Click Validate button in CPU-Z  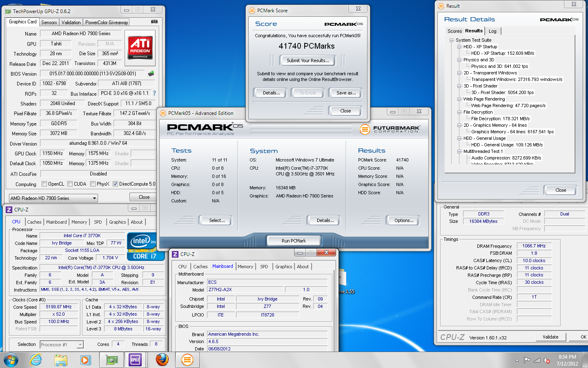550,337
